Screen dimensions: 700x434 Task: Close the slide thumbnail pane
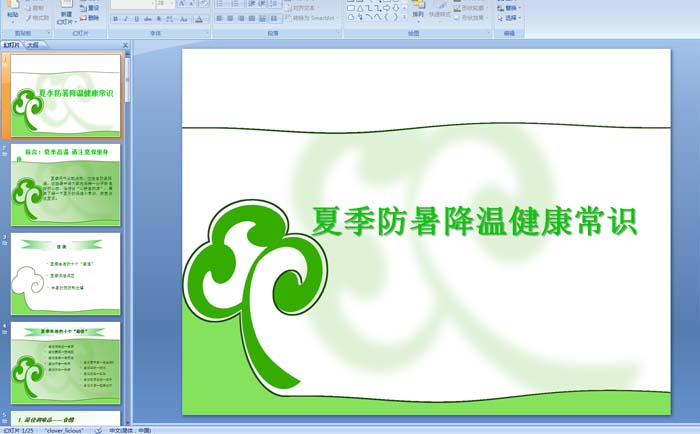[125, 45]
